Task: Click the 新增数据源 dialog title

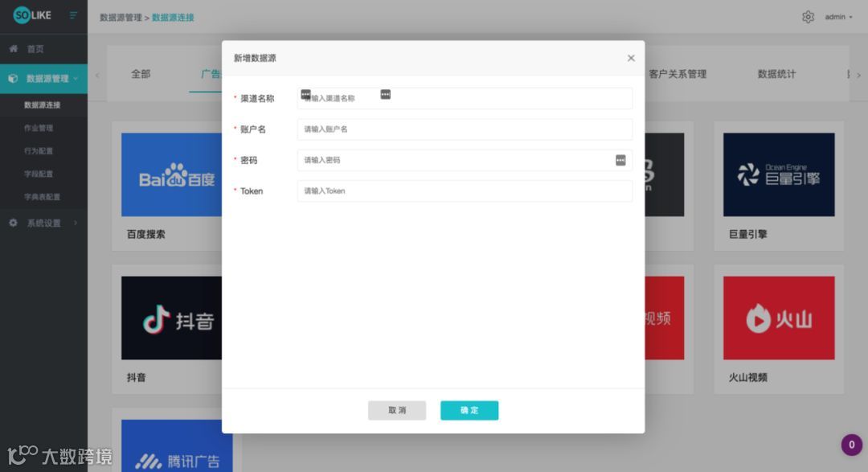Action: (x=255, y=58)
